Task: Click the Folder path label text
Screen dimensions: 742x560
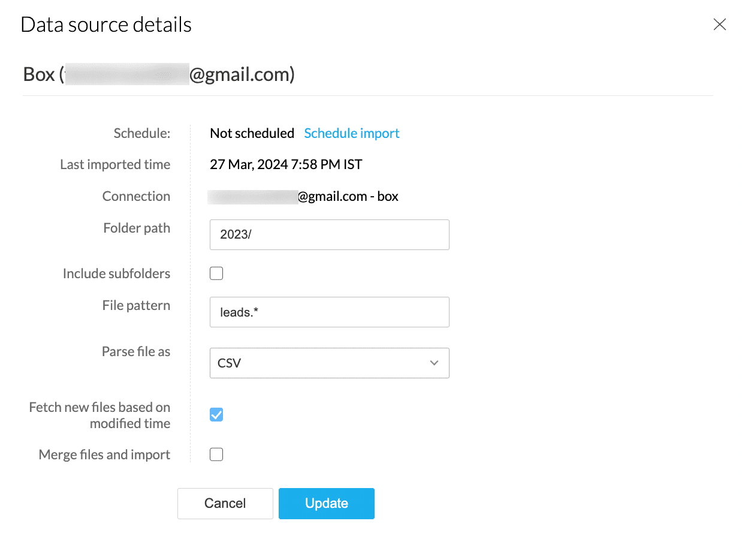Action: (137, 228)
